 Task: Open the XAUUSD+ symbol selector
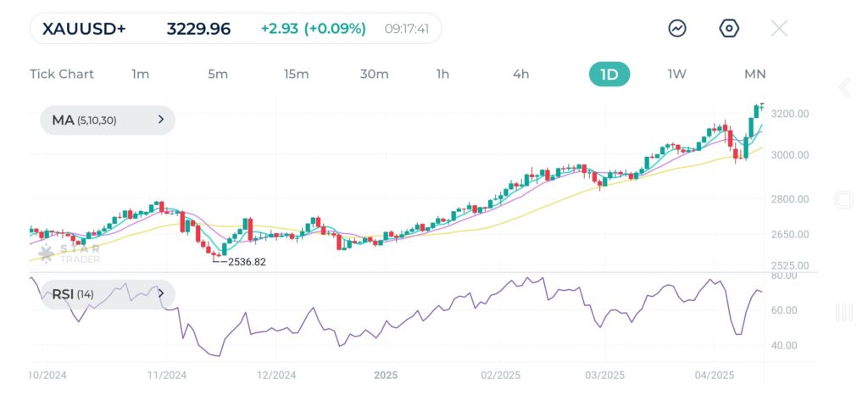pyautogui.click(x=84, y=29)
